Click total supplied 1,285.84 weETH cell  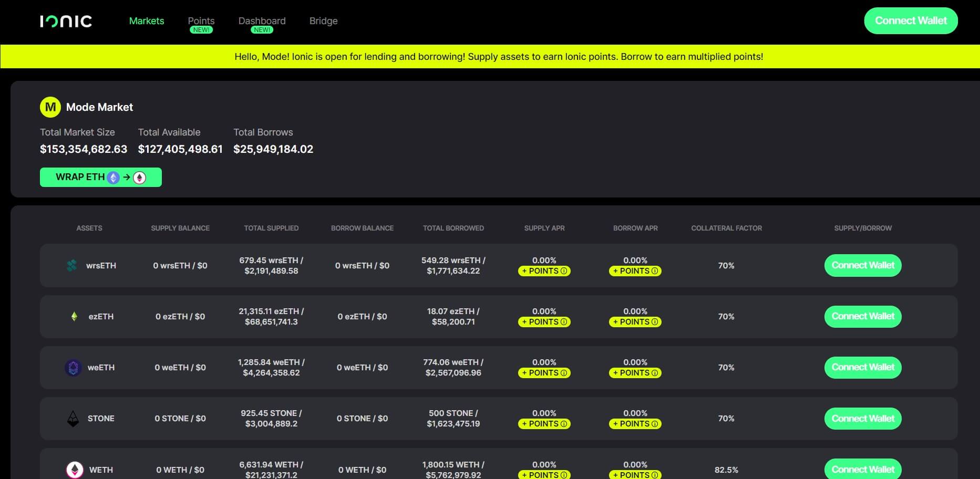(271, 368)
